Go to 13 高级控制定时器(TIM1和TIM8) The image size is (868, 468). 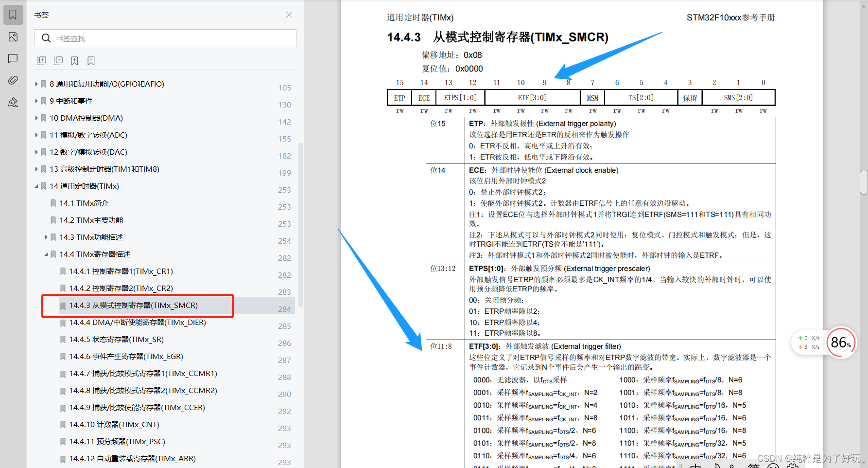click(x=104, y=169)
